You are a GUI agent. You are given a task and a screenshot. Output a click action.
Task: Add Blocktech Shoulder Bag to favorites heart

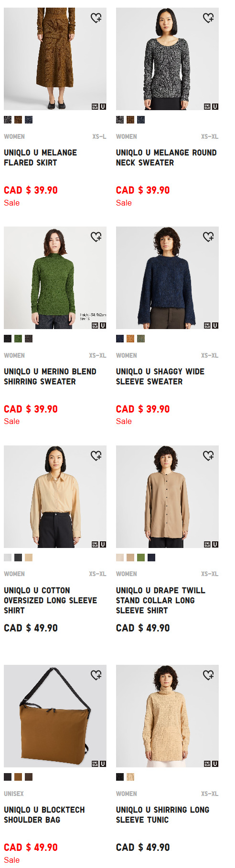[96, 675]
